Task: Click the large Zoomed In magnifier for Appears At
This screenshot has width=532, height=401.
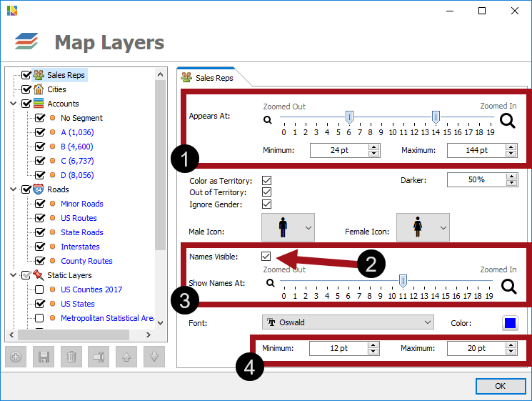Action: [x=508, y=120]
